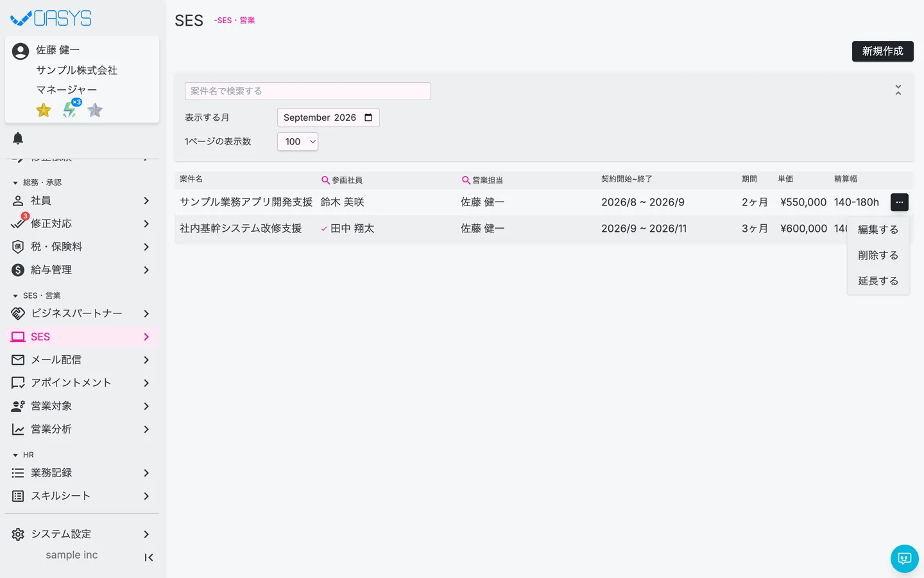Collapse the search filter panel
This screenshot has width=924, height=578.
[x=898, y=91]
